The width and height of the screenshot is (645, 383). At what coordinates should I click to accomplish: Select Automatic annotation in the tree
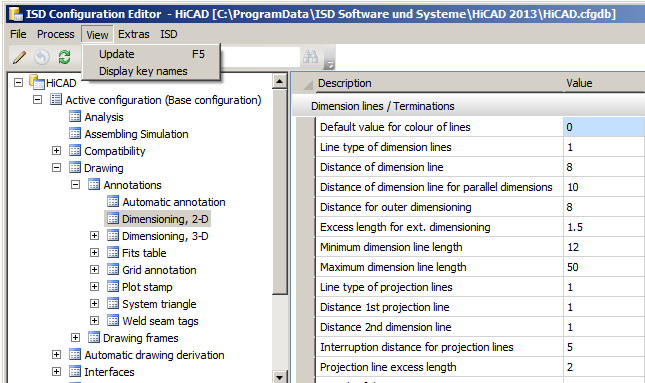(174, 202)
